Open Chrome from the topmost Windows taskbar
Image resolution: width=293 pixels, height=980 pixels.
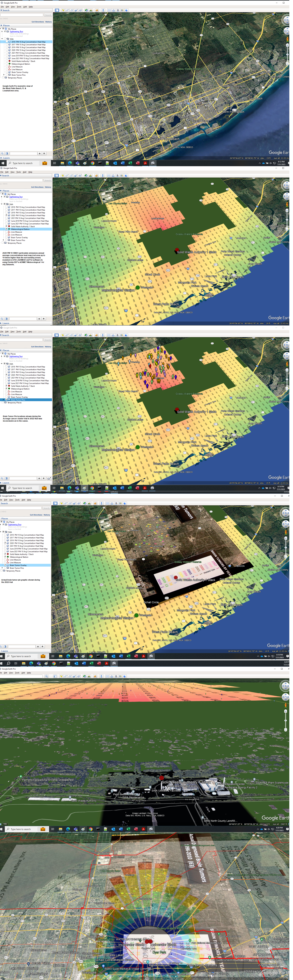(92, 163)
